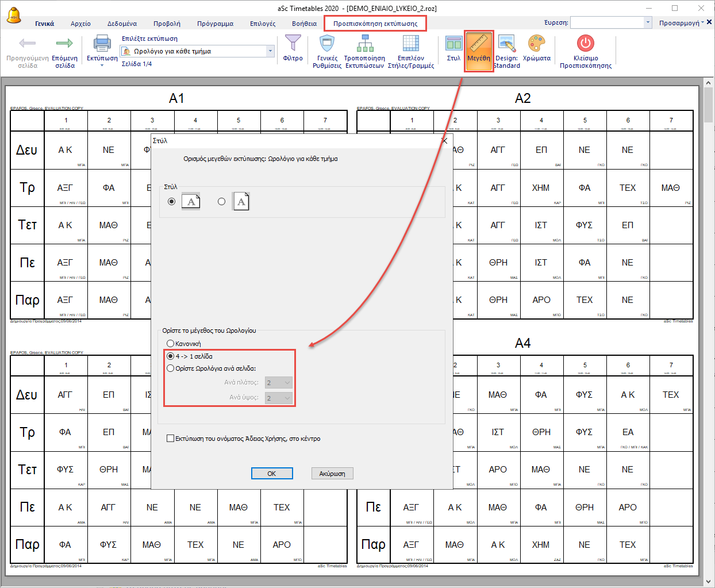The height and width of the screenshot is (588, 715).
Task: Go to next page (Επόμενη σελίδα) arrow
Action: 64,44
